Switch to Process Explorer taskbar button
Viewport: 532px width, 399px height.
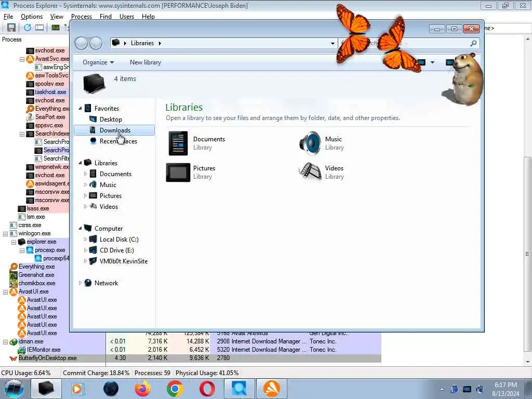239,389
